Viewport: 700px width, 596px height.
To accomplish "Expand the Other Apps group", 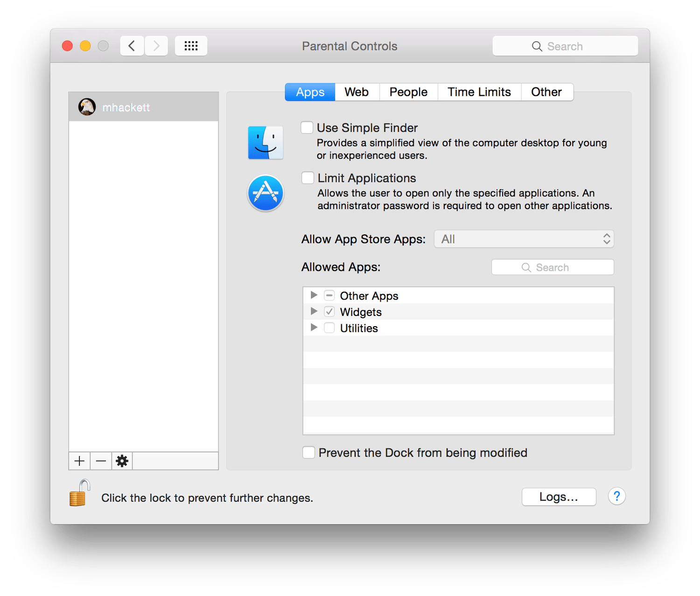I will point(314,295).
